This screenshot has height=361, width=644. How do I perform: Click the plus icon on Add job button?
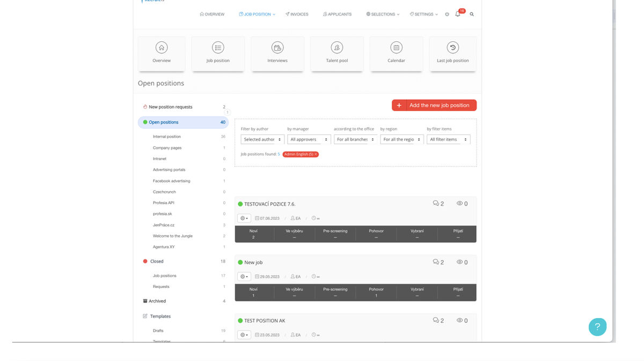coord(399,105)
